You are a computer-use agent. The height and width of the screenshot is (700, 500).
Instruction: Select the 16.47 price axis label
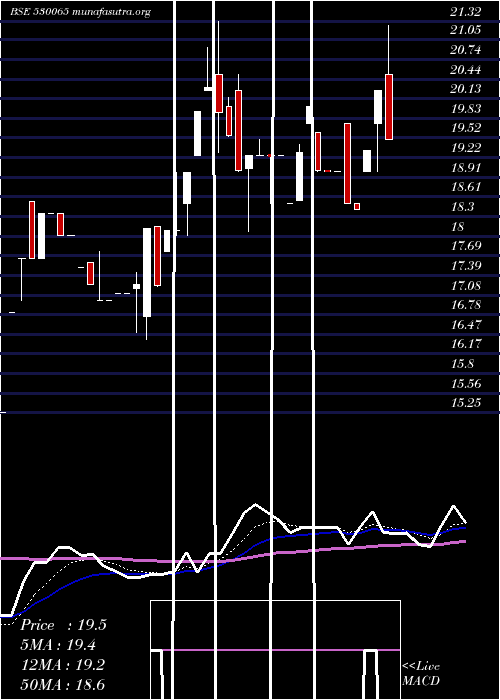point(466,325)
